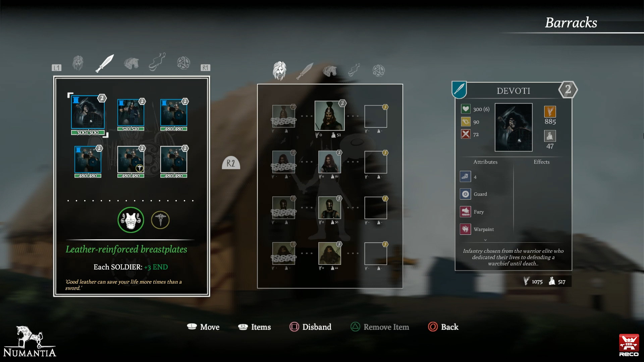Viewport: 644px width, 362px height.
Task: Switch to Attributes tab in Devoti panel
Action: coord(486,161)
